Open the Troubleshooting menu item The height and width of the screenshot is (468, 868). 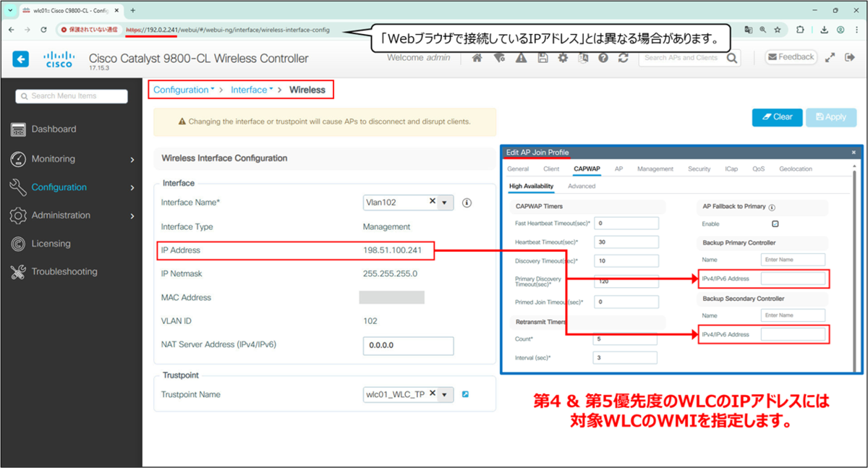pos(64,272)
